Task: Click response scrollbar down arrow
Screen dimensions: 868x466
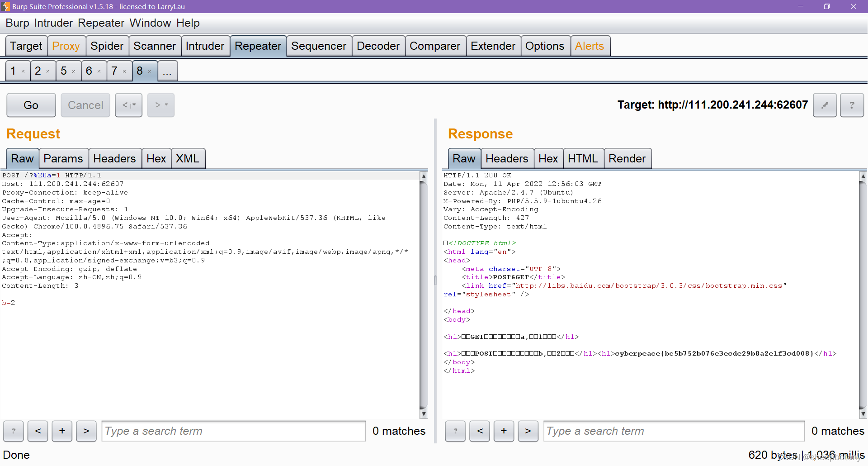Action: (863, 414)
